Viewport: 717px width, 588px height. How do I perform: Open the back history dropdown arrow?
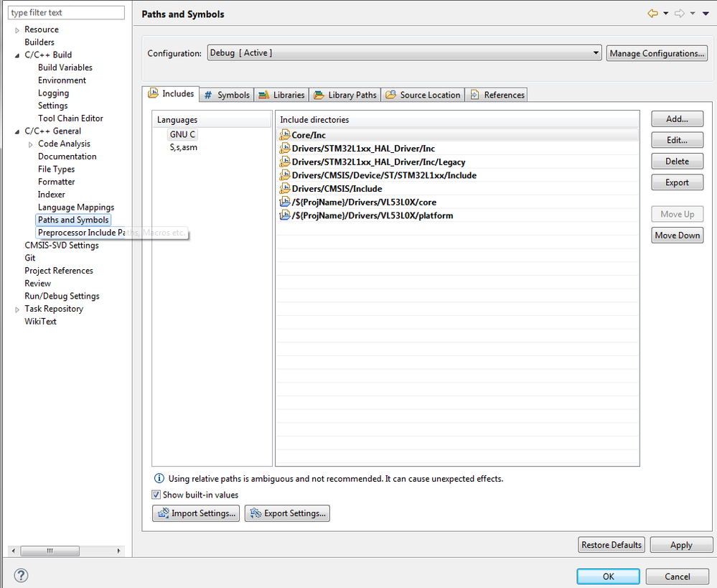click(666, 13)
